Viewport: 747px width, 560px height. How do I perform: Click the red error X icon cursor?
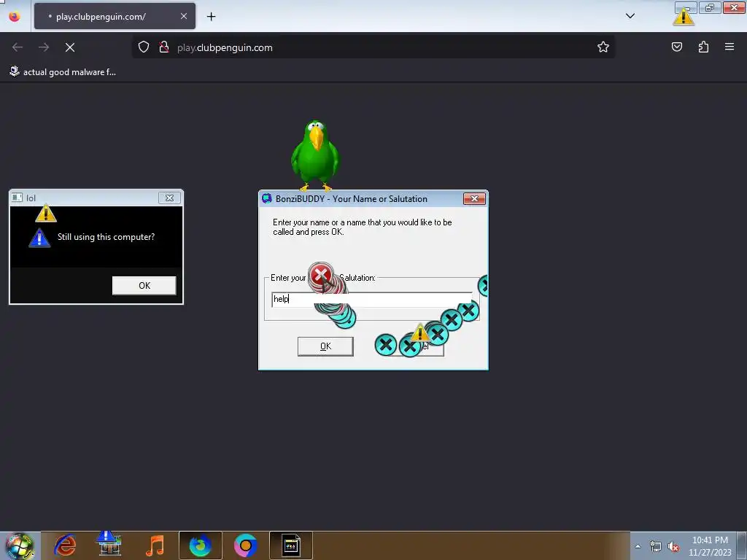[321, 274]
